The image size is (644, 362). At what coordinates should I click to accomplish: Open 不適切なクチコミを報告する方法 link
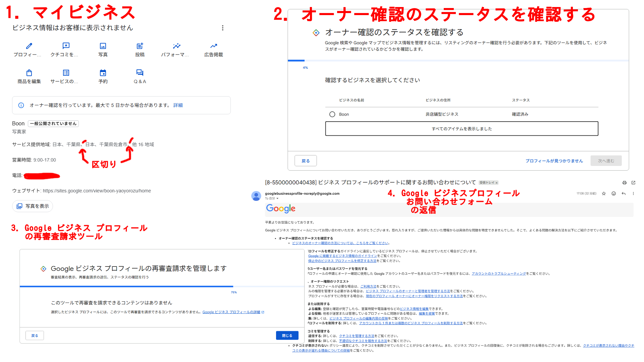click(363, 341)
